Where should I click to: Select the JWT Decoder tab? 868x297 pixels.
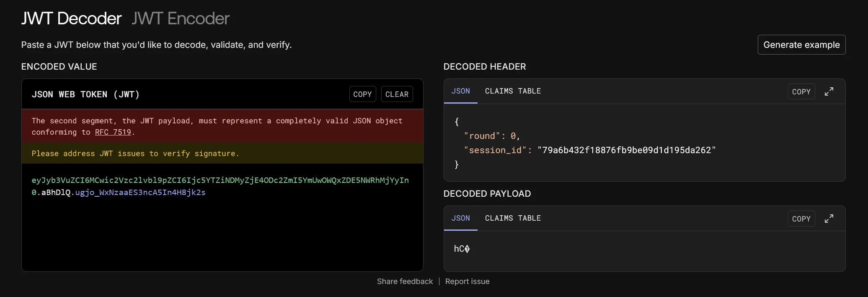point(71,18)
